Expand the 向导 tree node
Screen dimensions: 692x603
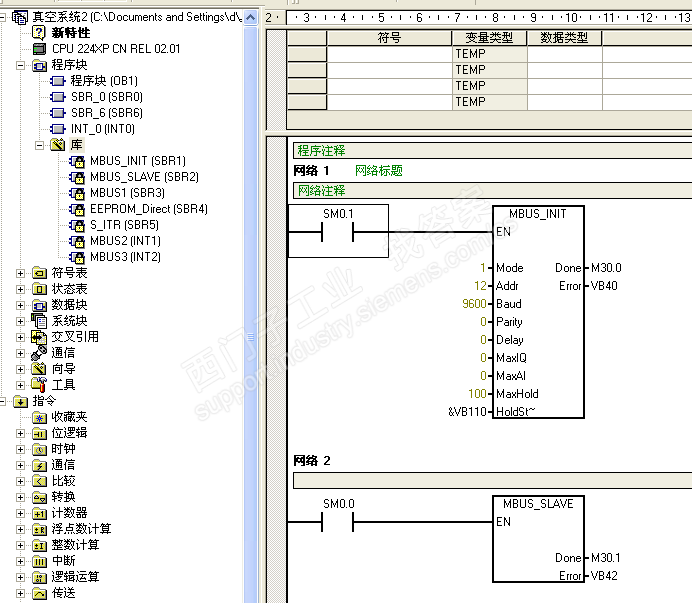click(20, 369)
